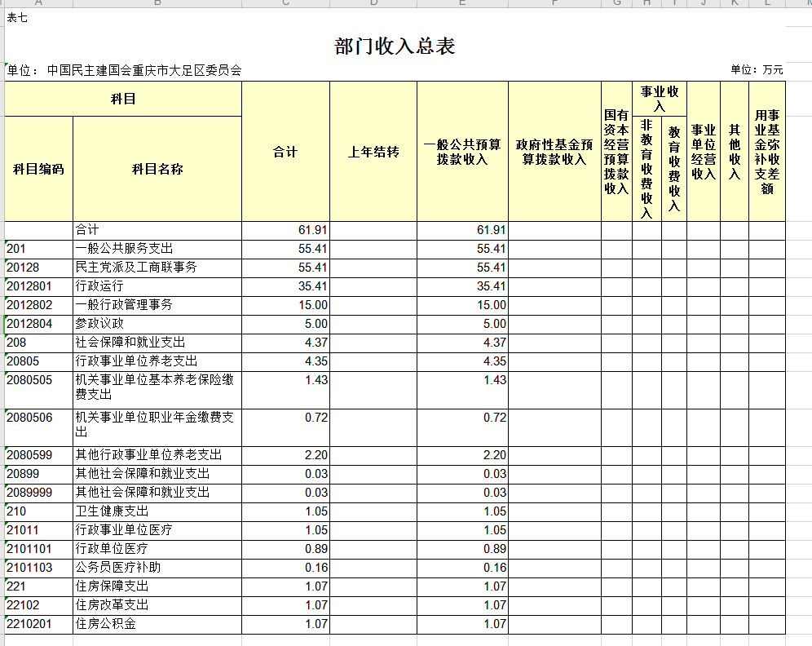The height and width of the screenshot is (646, 812).
Task: Select the 科目编码 header cell
Action: coord(39,169)
